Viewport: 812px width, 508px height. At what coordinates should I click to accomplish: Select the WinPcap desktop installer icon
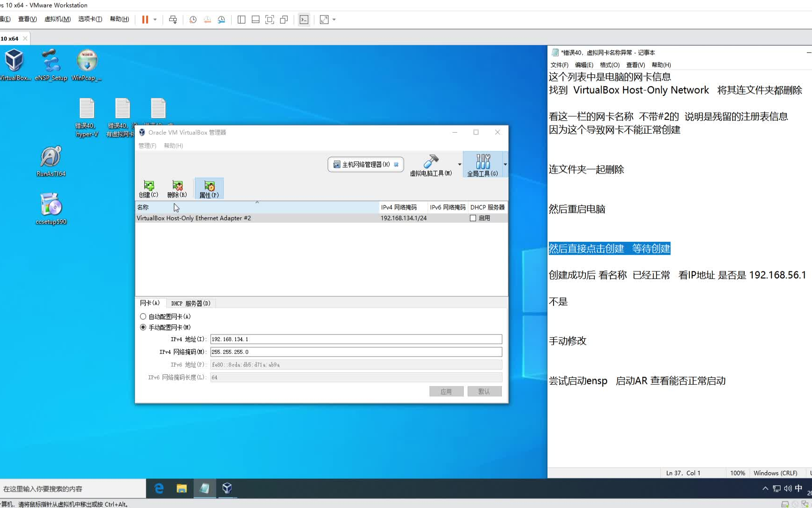[87, 65]
